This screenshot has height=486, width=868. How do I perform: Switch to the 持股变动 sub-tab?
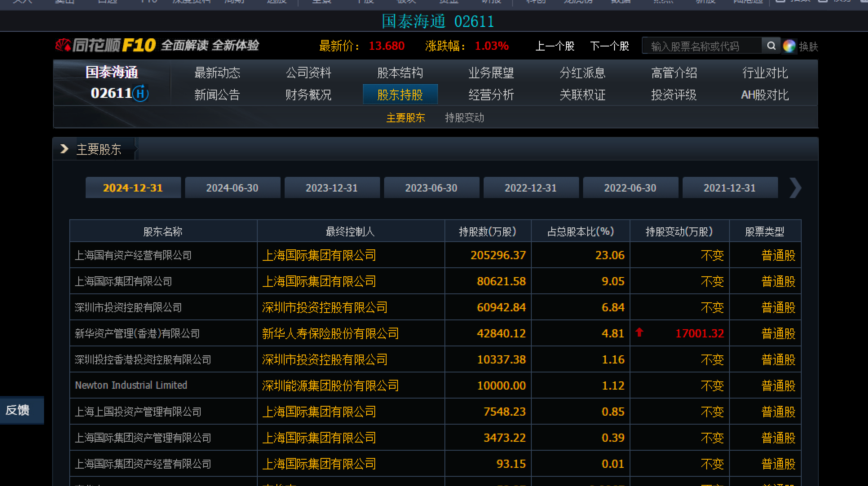pos(464,118)
